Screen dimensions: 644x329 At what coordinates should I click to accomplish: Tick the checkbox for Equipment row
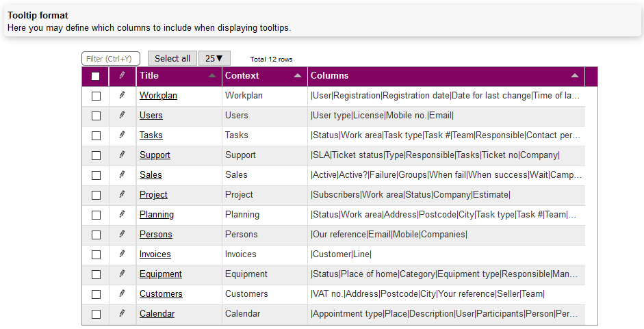coord(96,274)
